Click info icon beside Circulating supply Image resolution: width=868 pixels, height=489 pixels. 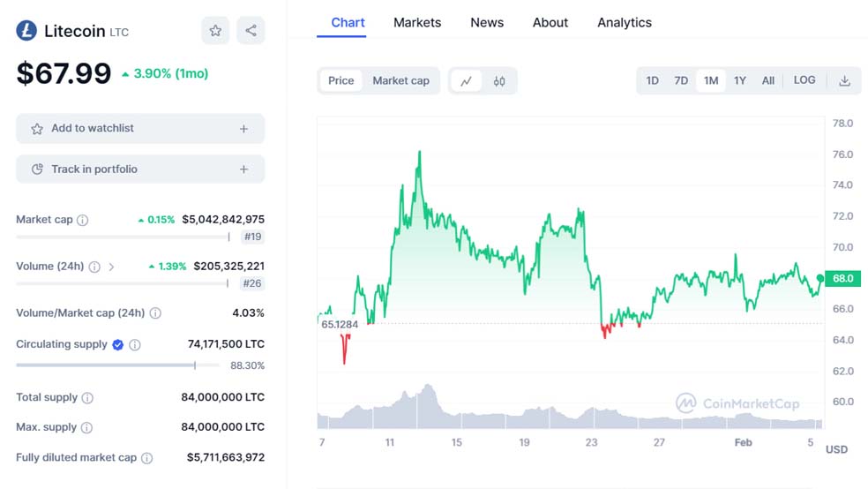tap(136, 345)
